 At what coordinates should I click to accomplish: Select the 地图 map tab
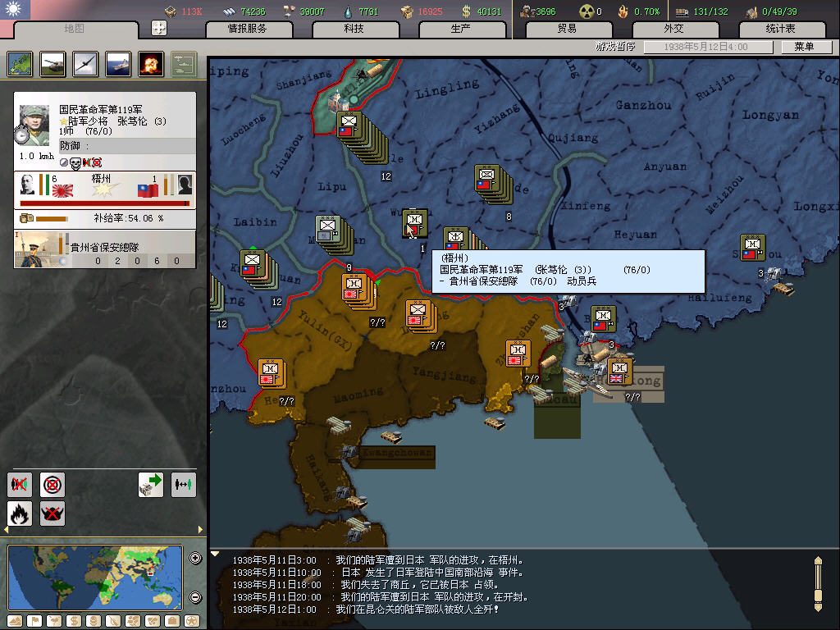click(x=75, y=29)
